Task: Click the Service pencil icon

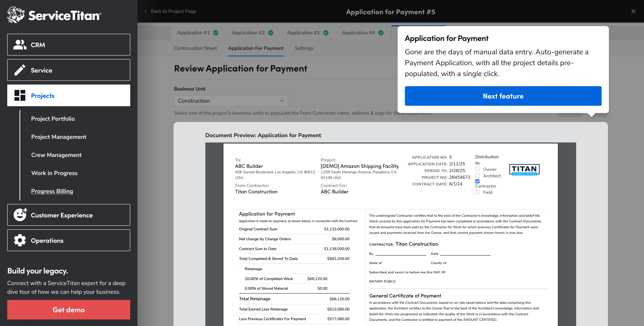Action: point(20,70)
